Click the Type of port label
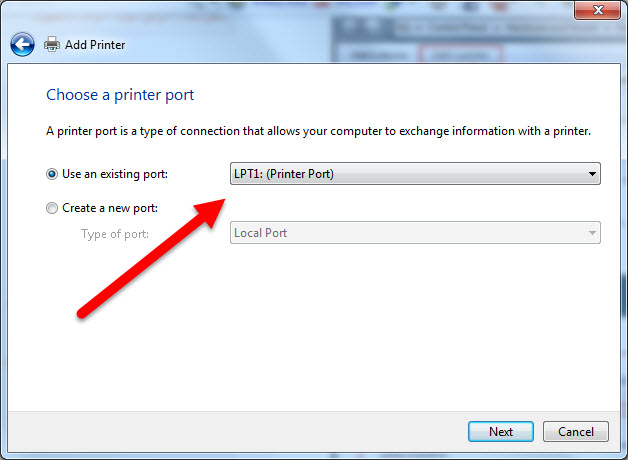The height and width of the screenshot is (460, 628). [115, 234]
